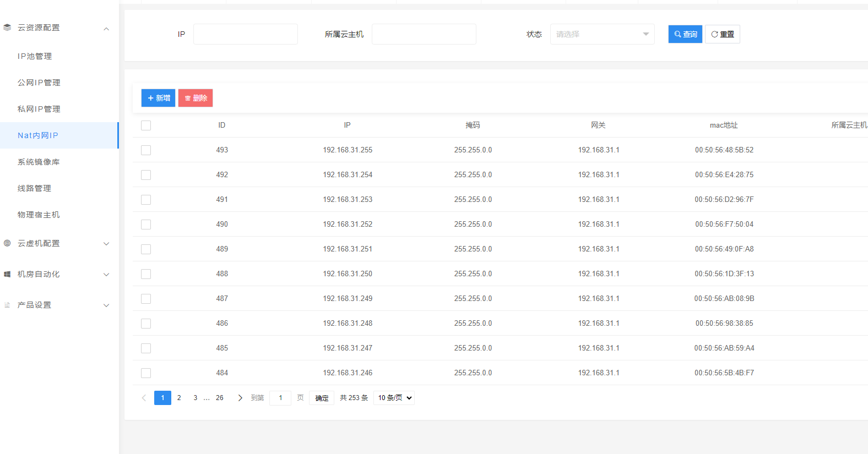Jump to page 26 in pagination
The width and height of the screenshot is (868, 454).
(x=219, y=398)
